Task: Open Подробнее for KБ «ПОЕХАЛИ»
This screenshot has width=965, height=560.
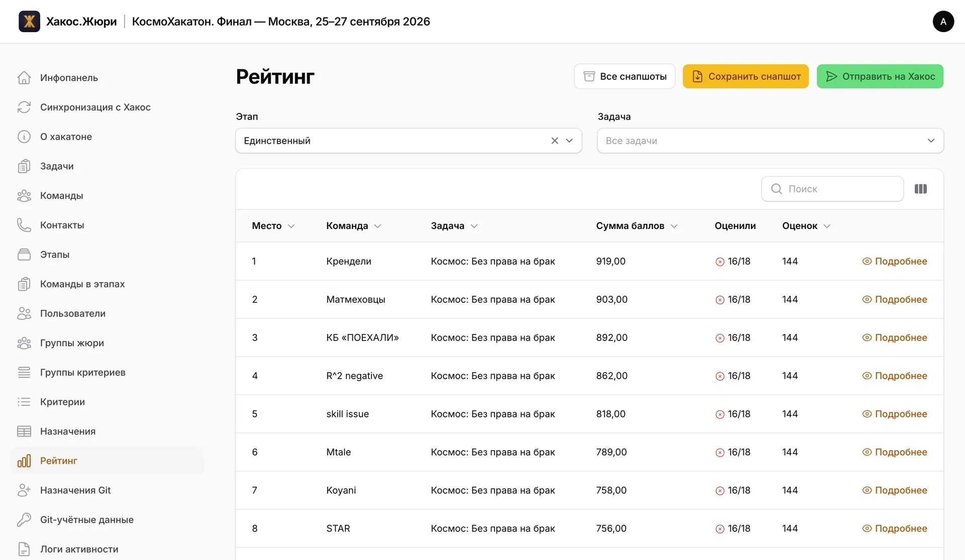Action: [x=895, y=338]
